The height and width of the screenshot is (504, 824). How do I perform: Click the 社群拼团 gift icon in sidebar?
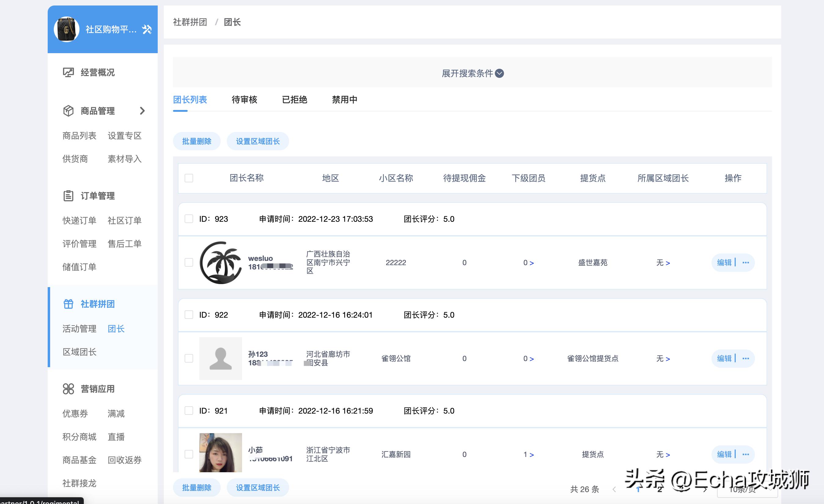(x=68, y=304)
